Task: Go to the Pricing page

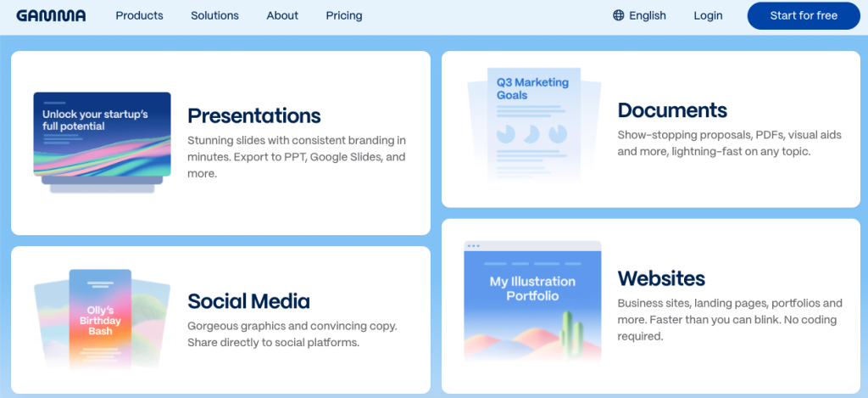Action: coord(344,15)
